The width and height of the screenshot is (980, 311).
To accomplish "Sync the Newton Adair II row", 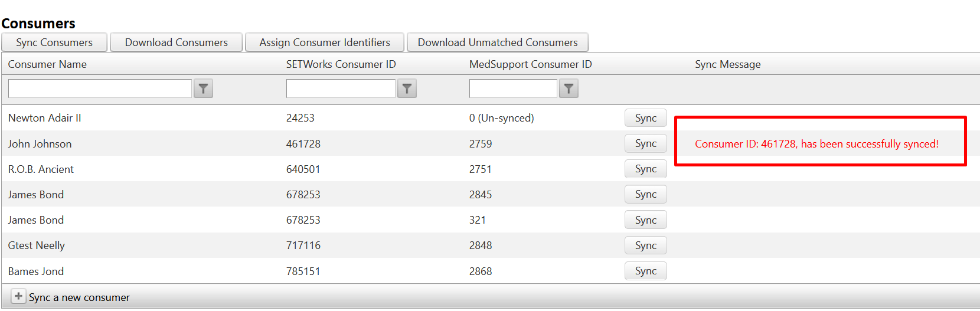I will pyautogui.click(x=645, y=118).
